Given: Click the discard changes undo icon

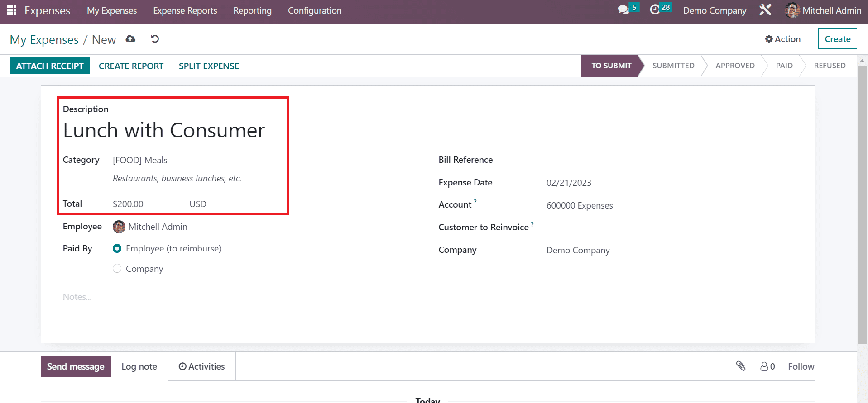Looking at the screenshot, I should (x=155, y=39).
